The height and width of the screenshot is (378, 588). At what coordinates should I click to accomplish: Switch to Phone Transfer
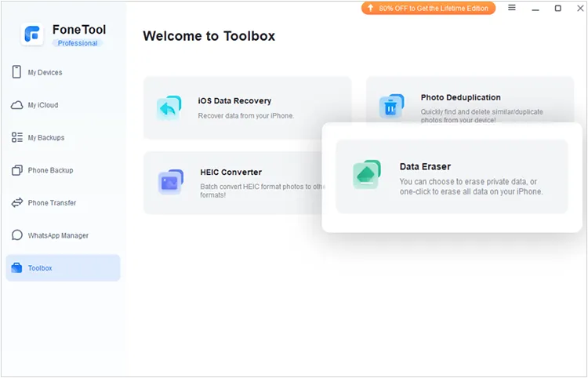coord(63,203)
